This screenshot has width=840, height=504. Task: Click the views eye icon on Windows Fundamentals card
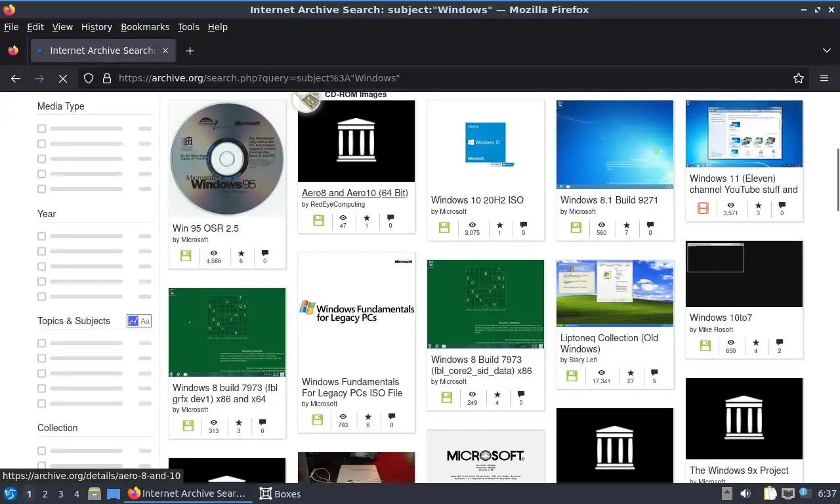coord(343,417)
